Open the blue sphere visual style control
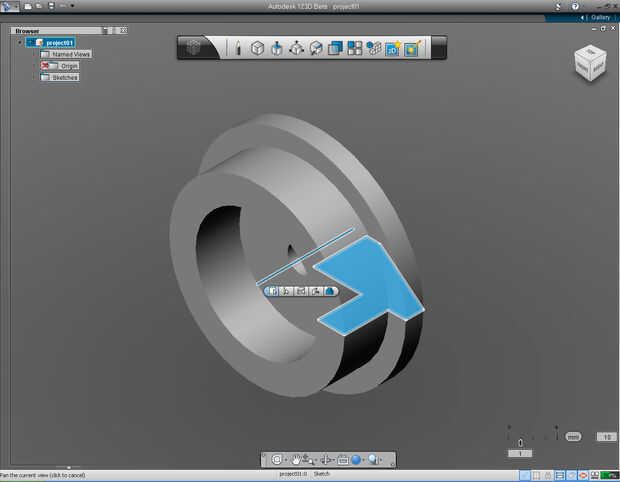 click(x=356, y=459)
